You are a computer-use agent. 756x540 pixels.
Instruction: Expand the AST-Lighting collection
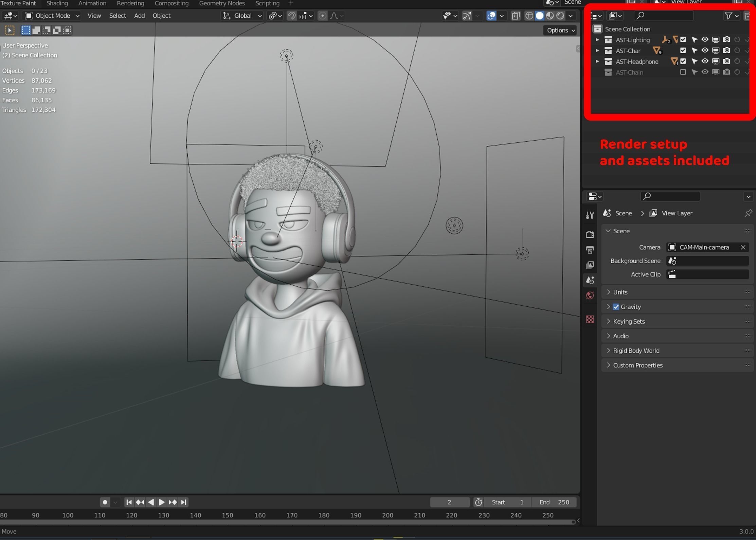coord(597,40)
